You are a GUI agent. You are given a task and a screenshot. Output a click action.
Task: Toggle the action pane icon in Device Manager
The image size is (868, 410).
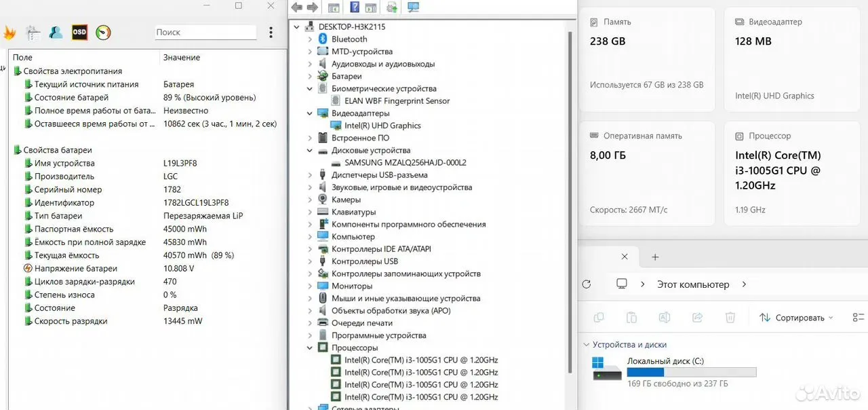370,7
